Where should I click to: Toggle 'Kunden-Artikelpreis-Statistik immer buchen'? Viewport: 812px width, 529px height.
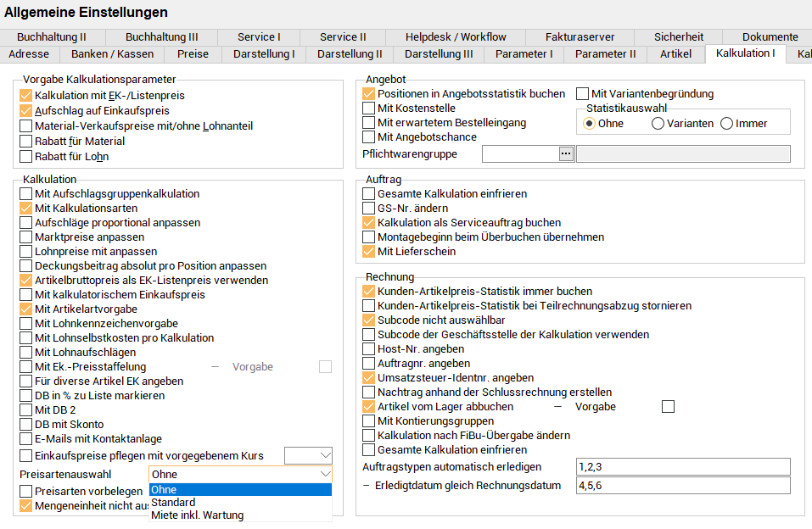pyautogui.click(x=369, y=292)
